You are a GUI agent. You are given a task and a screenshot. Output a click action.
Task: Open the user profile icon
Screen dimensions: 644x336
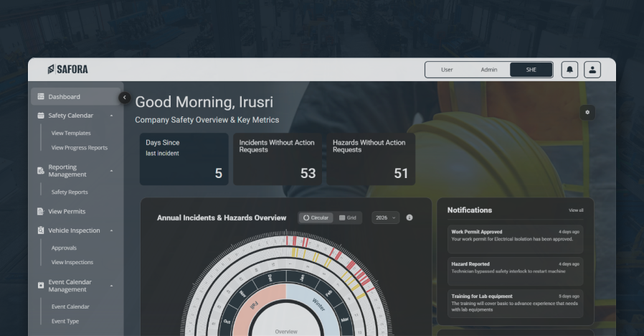[592, 70]
